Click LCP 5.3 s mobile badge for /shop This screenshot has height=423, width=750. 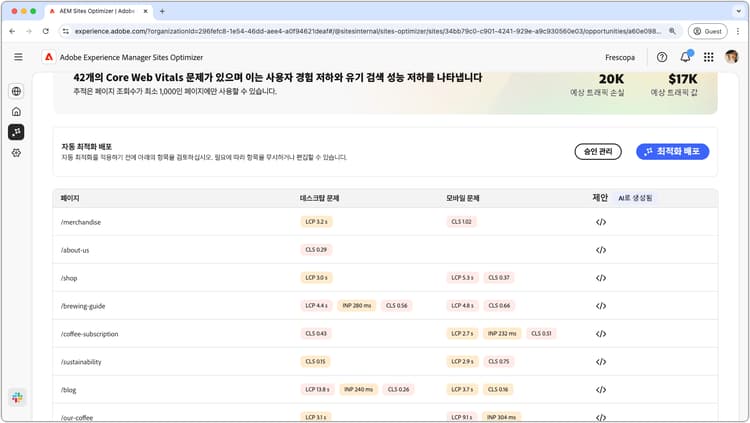[462, 278]
